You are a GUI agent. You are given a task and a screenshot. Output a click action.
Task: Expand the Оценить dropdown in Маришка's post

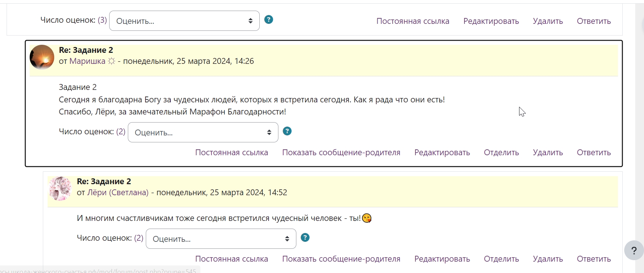coord(203,132)
